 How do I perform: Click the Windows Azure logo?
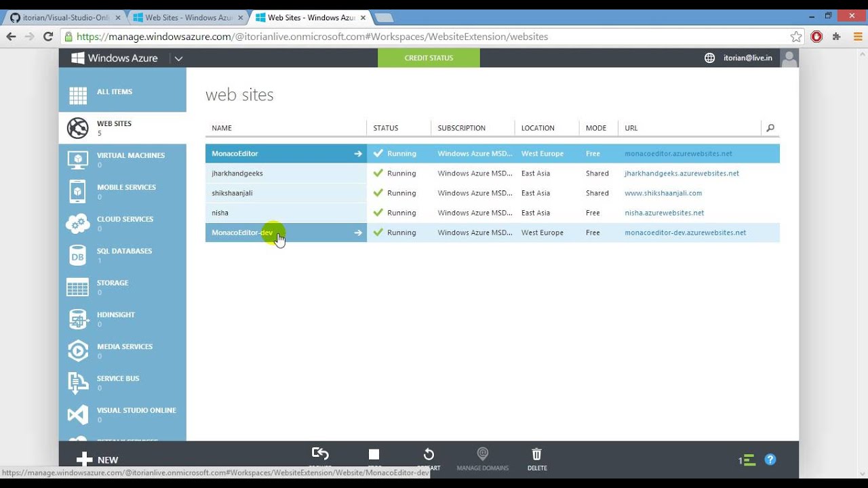115,58
